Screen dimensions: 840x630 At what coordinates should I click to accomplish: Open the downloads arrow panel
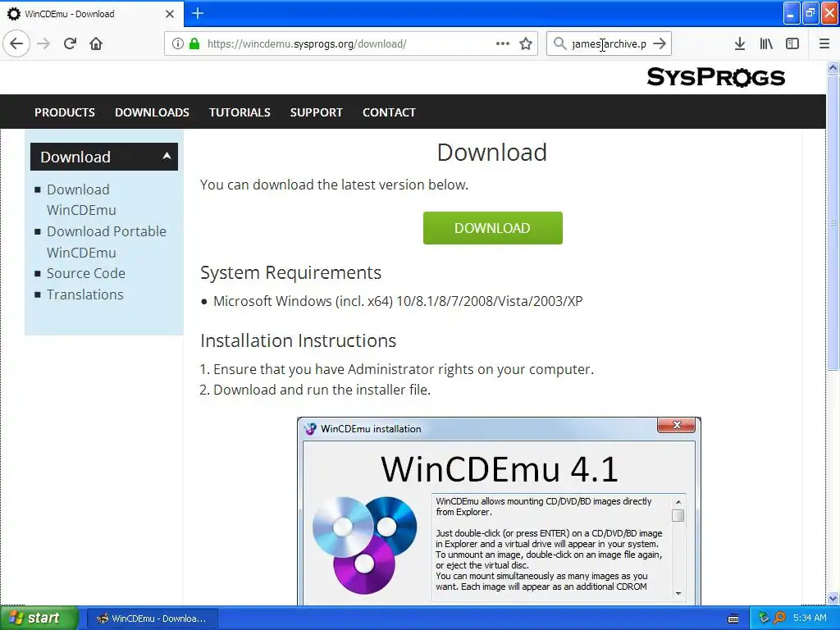tap(740, 43)
